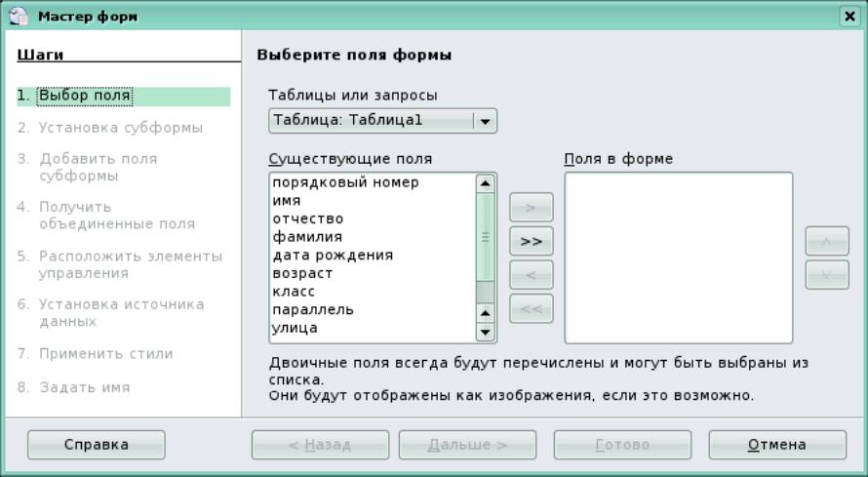
Task: Remove all fields with the << button
Action: [x=531, y=309]
